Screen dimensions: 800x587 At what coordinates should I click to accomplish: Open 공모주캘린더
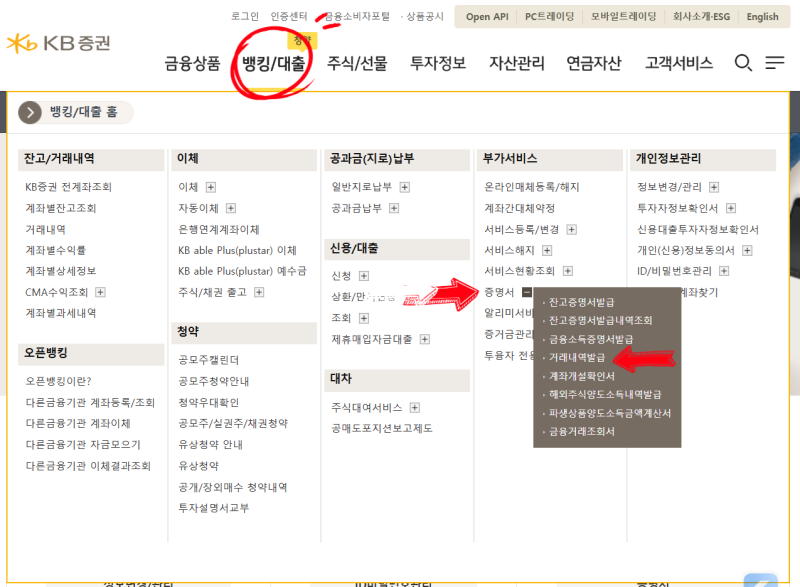click(x=209, y=360)
